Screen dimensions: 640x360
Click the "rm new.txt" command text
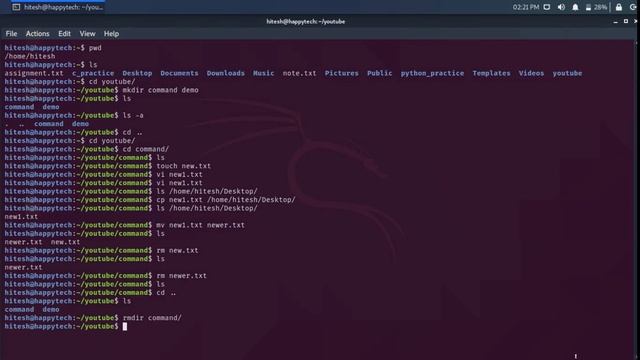tap(177, 251)
